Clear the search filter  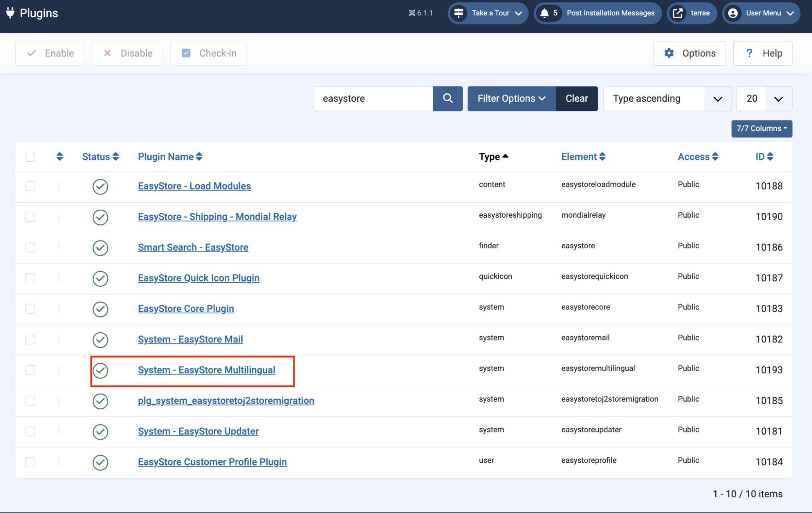pyautogui.click(x=577, y=98)
